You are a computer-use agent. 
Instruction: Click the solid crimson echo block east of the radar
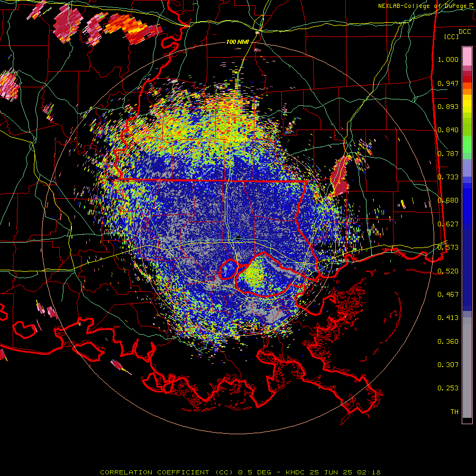(340, 176)
